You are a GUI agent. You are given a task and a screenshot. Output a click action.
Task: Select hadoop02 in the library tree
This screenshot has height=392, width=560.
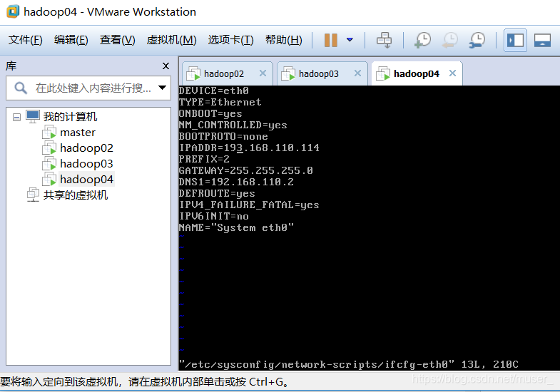pyautogui.click(x=86, y=148)
